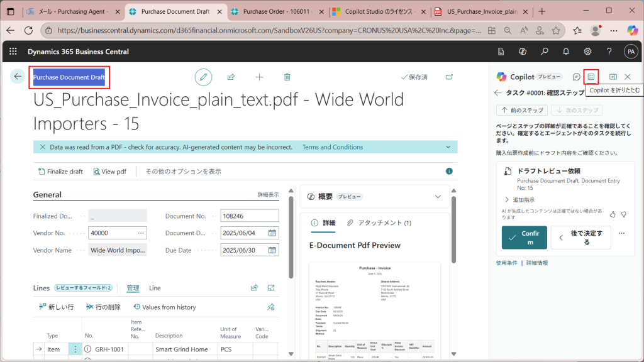The image size is (644, 362).
Task: Click the 後で決定する button
Action: pos(580,238)
